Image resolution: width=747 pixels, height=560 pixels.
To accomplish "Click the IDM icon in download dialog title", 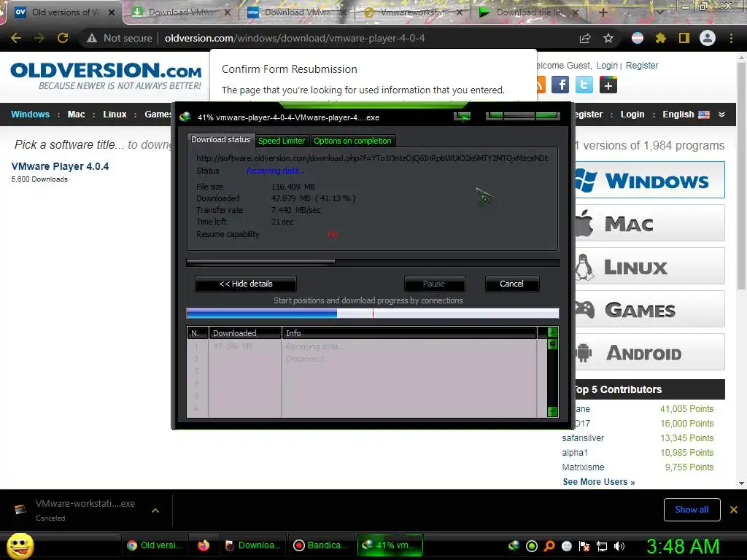I will pos(185,117).
